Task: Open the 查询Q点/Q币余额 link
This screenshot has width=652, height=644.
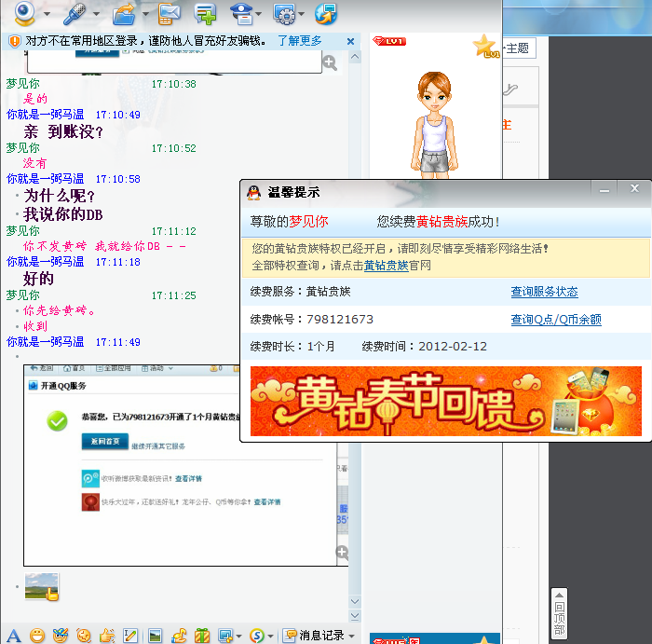Action: click(x=556, y=320)
